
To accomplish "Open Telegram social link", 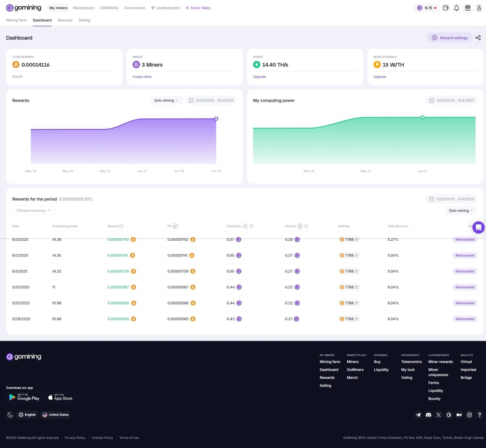I will [418, 415].
